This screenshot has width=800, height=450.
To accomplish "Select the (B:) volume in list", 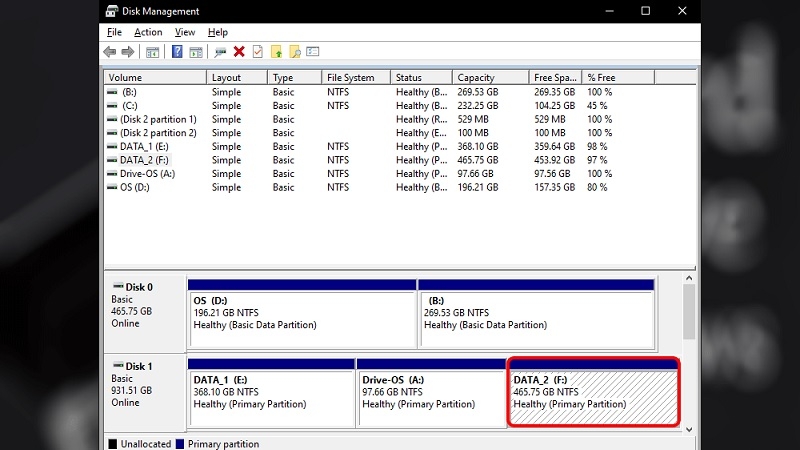I will point(129,92).
